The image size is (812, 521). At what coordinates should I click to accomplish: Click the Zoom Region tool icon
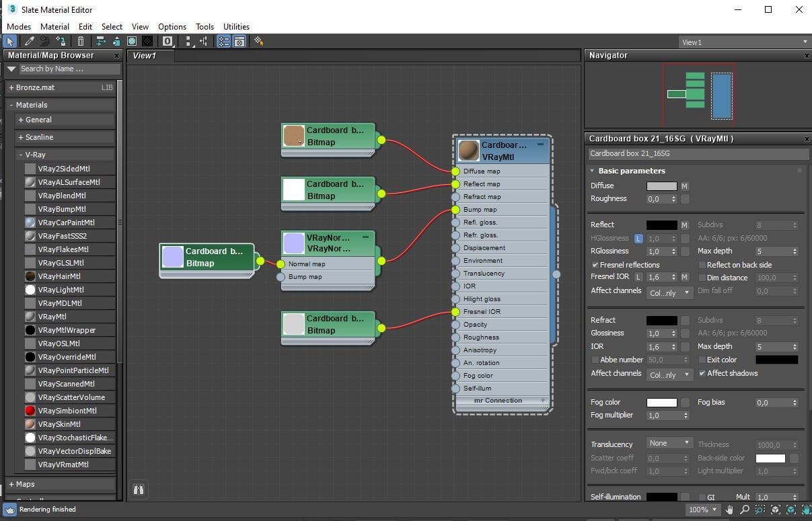point(760,510)
